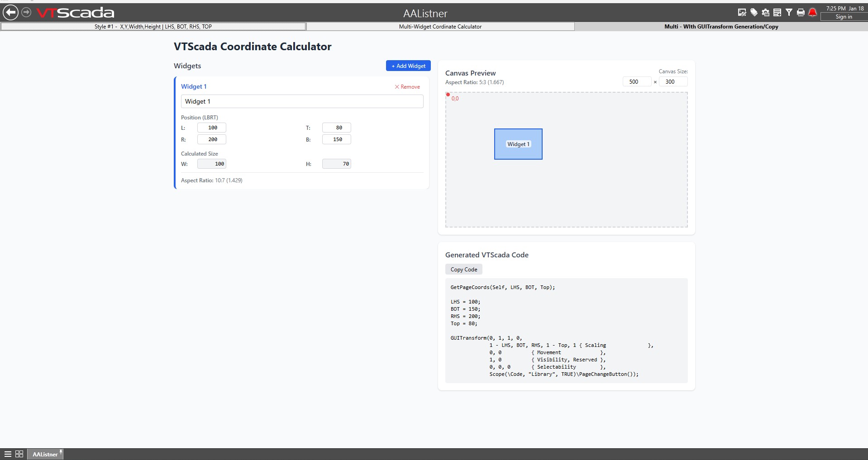Open the hamburger page menu
Viewport: 868px width, 460px height.
pos(8,454)
